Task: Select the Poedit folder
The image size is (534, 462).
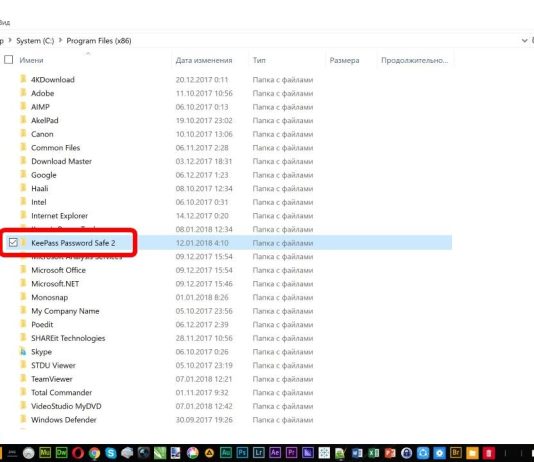Action: 42,324
